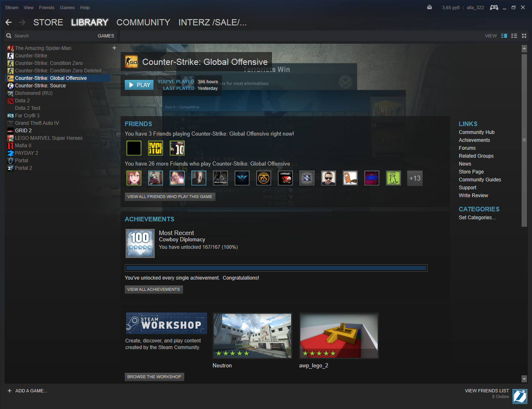Click Add a Game
The image size is (532, 409).
click(x=27, y=391)
